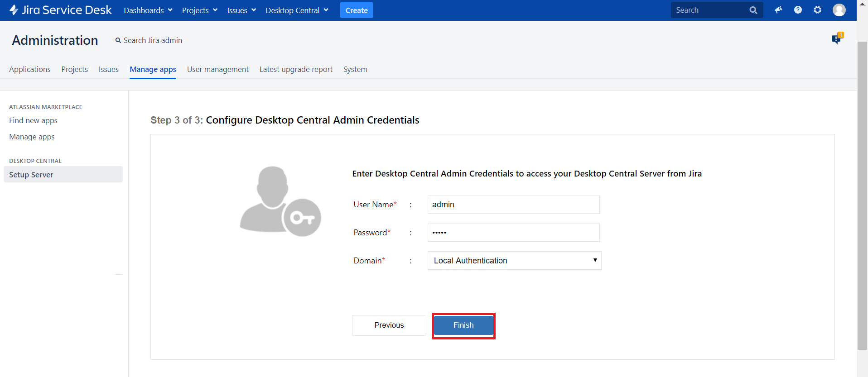Screen dimensions: 868x377
Task: Switch to the User management tab
Action: click(x=218, y=69)
